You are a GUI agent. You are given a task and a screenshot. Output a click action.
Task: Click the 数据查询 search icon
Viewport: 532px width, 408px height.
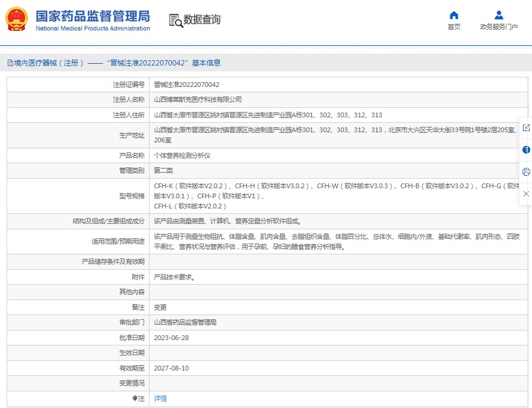tap(176, 20)
